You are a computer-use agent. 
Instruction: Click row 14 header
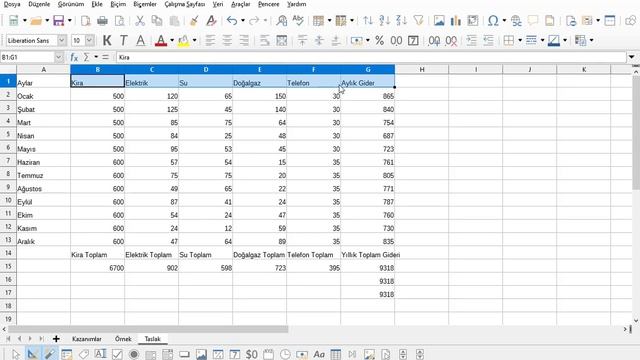(x=8, y=253)
